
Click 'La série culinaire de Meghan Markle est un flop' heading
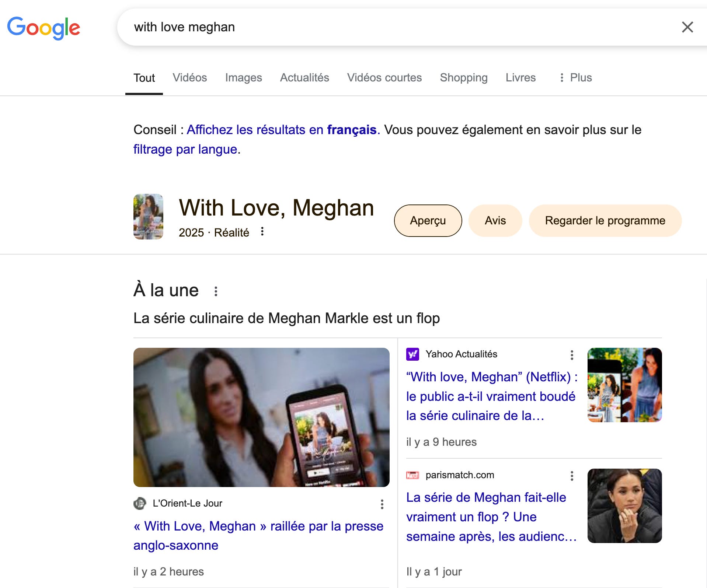point(286,318)
